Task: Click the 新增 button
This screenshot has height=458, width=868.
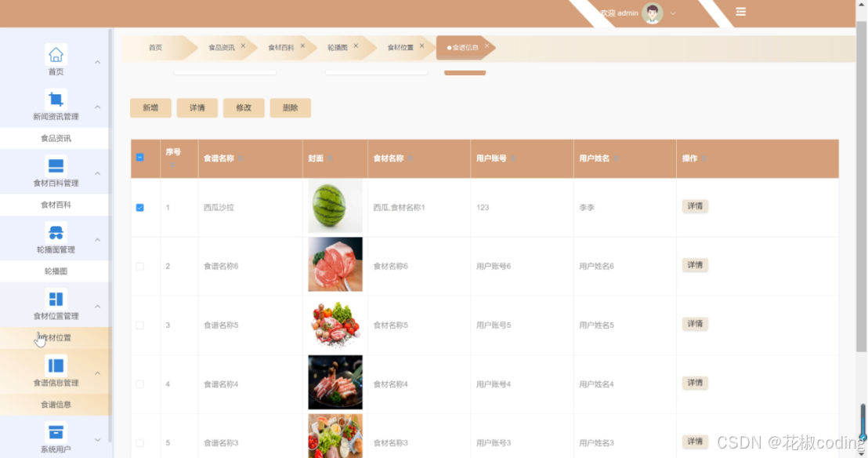Action: pyautogui.click(x=150, y=108)
